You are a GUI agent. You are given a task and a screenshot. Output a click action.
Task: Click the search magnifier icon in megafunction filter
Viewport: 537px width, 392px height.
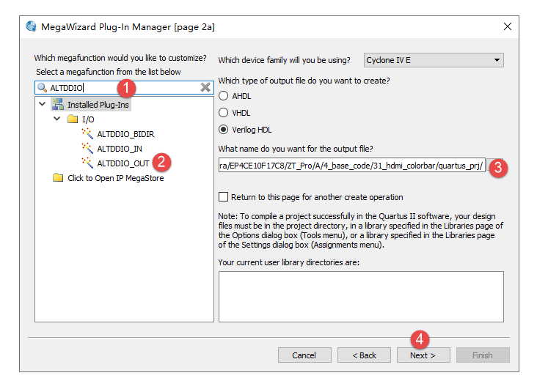coord(43,88)
